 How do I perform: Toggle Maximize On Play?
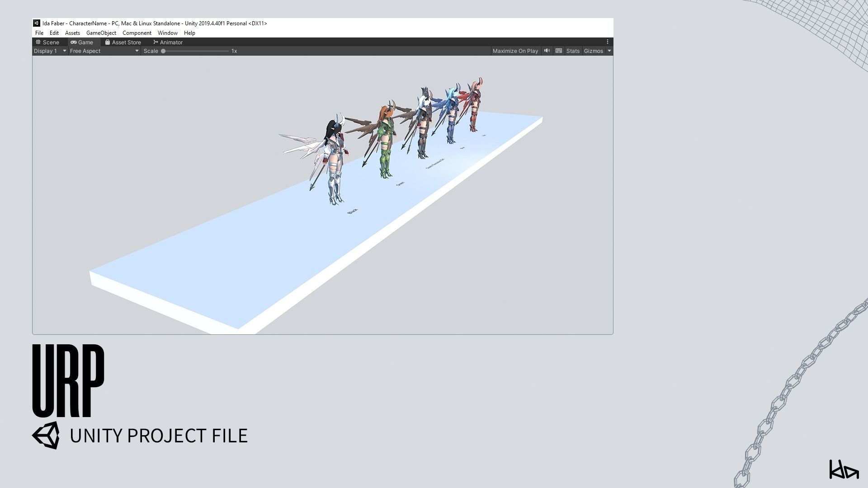[515, 51]
